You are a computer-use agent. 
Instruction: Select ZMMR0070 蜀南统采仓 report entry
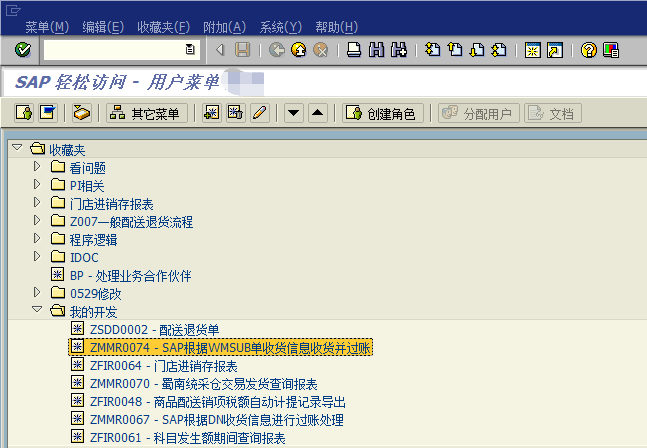[203, 384]
